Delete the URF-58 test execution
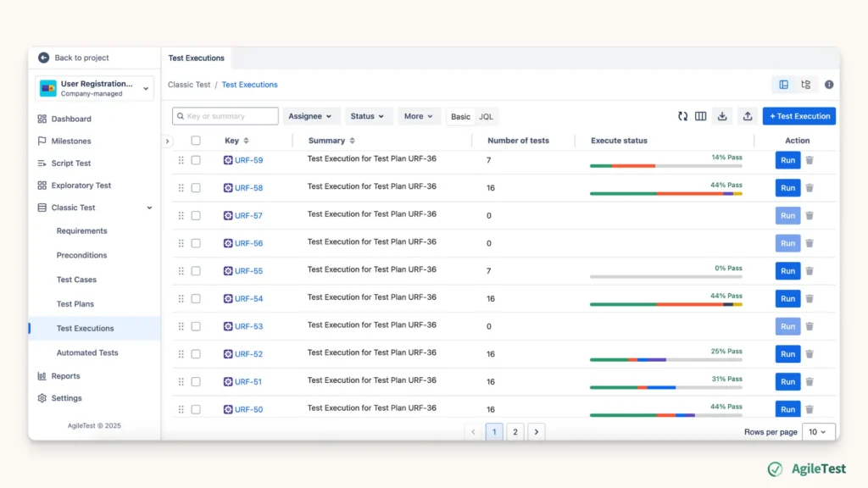The width and height of the screenshot is (868, 488). click(x=810, y=188)
